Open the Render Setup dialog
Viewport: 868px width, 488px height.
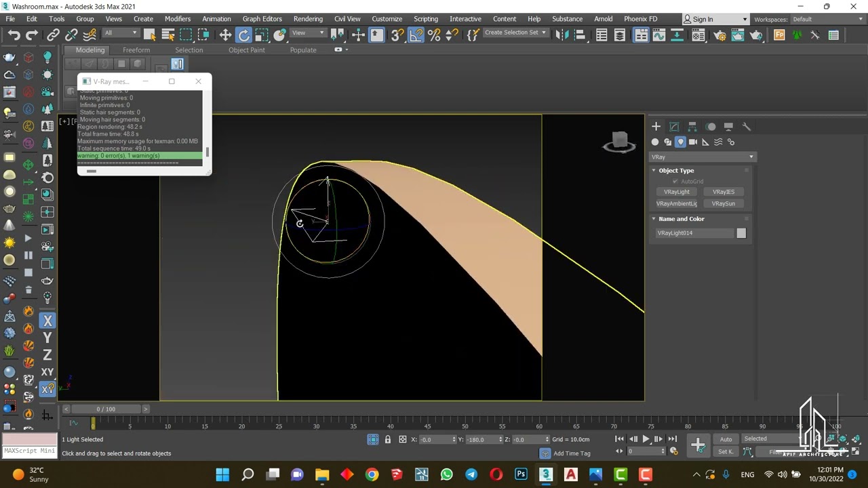720,35
